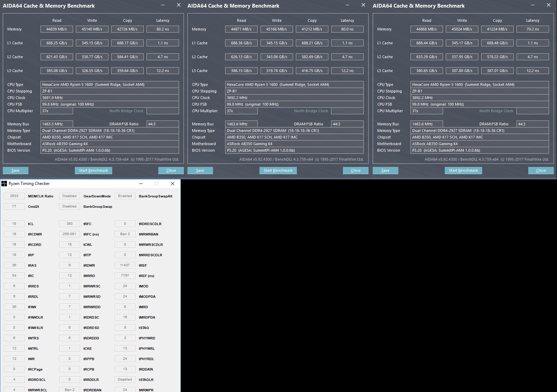This screenshot has width=557, height=392.
Task: Click the Ryzen Timing Checker title bar icon
Action: click(4, 184)
